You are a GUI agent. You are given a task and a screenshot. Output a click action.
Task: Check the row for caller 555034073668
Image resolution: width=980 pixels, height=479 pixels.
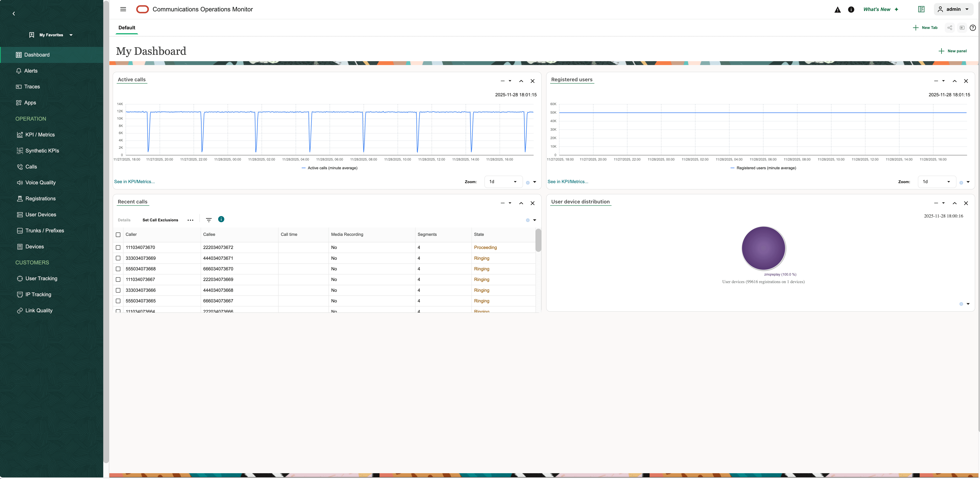pyautogui.click(x=118, y=269)
